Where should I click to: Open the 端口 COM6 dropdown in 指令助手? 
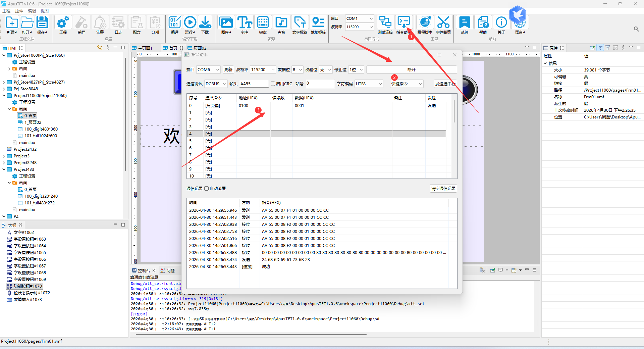208,70
